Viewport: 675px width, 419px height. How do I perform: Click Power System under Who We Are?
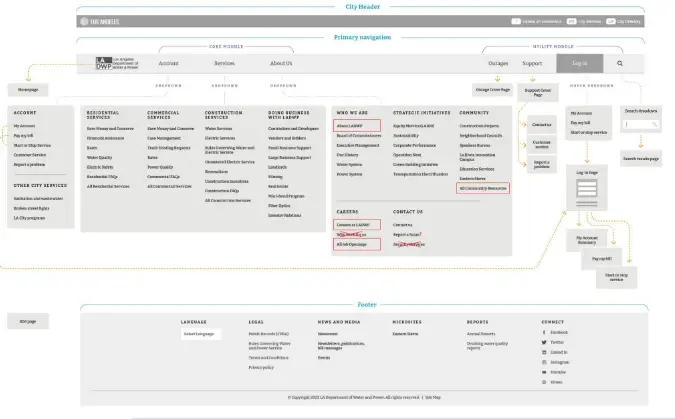pyautogui.click(x=349, y=174)
